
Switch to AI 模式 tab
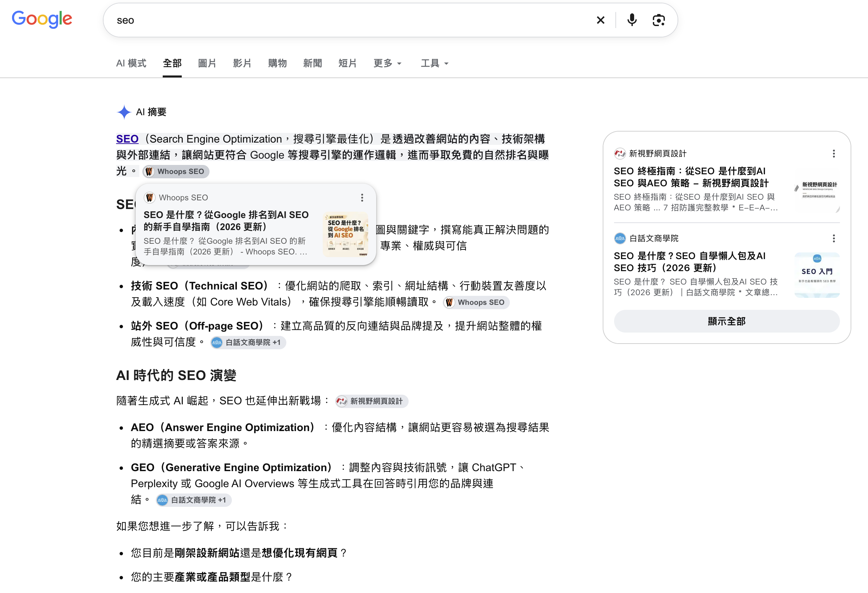coord(131,63)
